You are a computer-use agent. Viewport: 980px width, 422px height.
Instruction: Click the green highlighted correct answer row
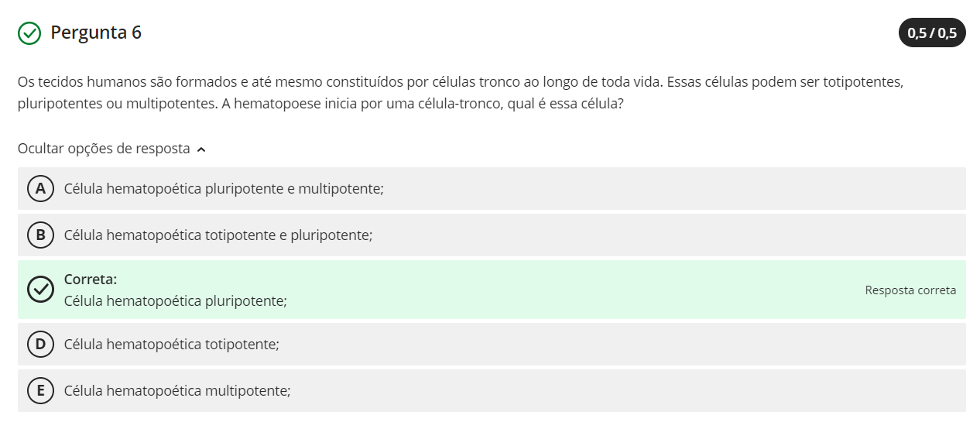pos(542,290)
